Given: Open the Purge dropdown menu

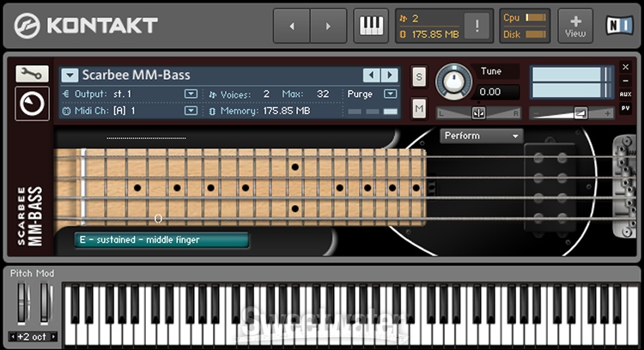Looking at the screenshot, I should (390, 94).
